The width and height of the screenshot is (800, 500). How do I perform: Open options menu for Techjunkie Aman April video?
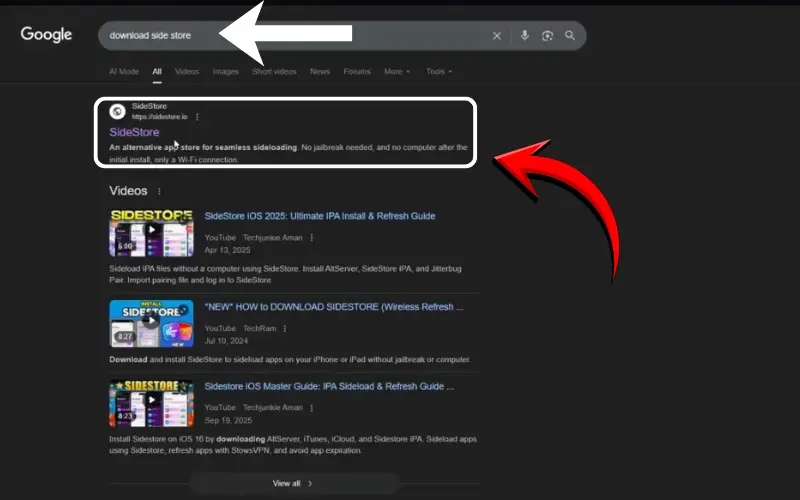(x=312, y=238)
